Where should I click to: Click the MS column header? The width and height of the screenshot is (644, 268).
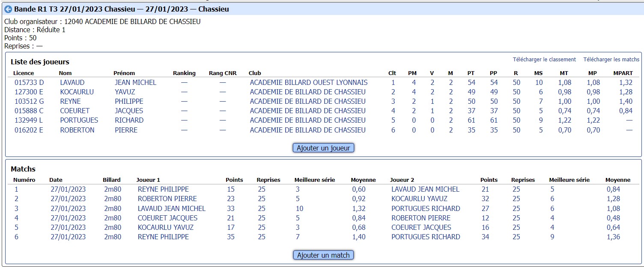(538, 73)
